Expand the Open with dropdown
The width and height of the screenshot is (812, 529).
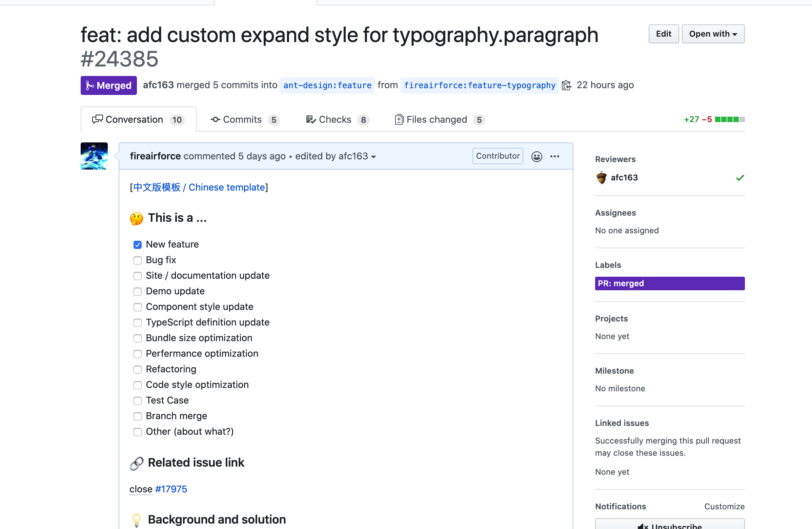[713, 34]
